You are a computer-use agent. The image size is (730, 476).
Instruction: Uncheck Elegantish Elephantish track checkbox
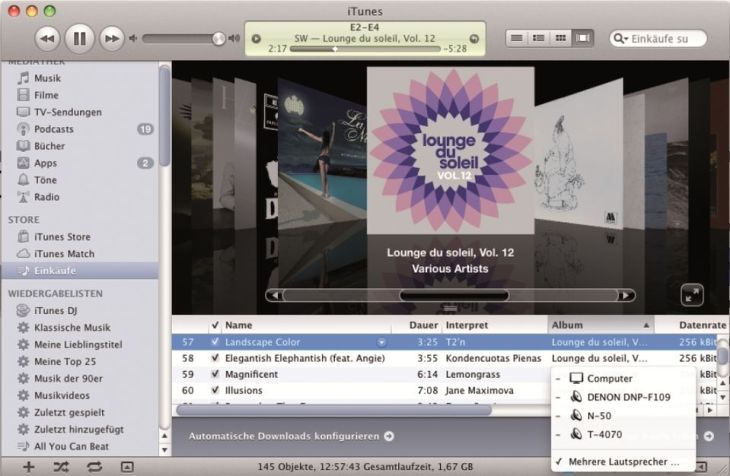(x=215, y=358)
